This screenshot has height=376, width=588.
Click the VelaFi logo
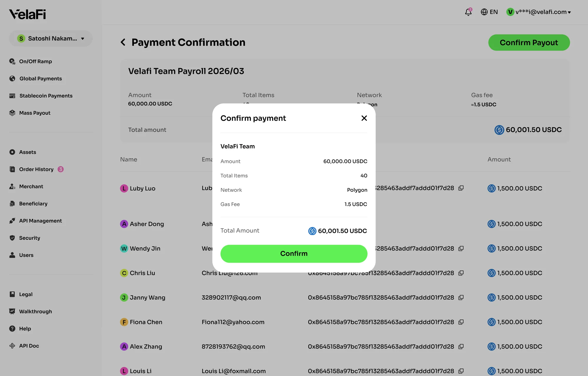pyautogui.click(x=27, y=14)
